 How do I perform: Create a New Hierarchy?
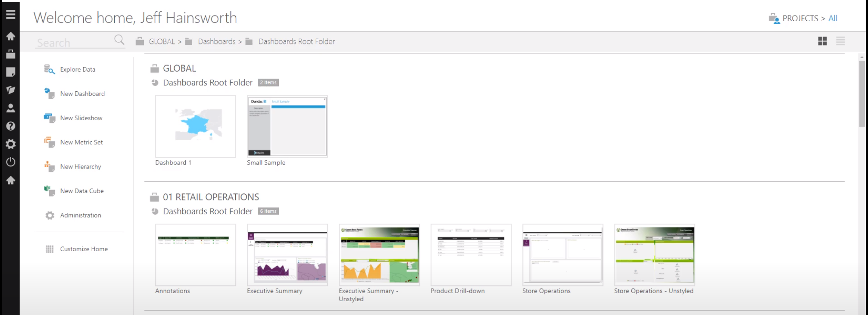point(81,167)
